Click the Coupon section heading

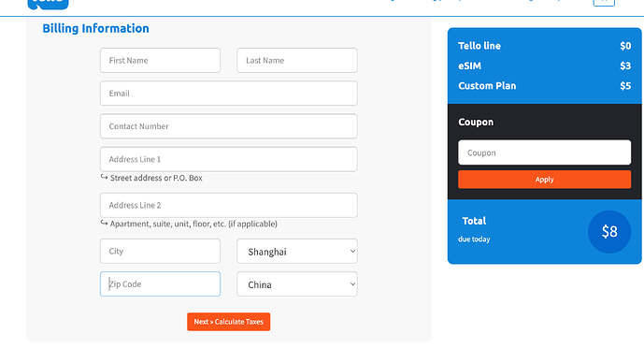coord(476,122)
